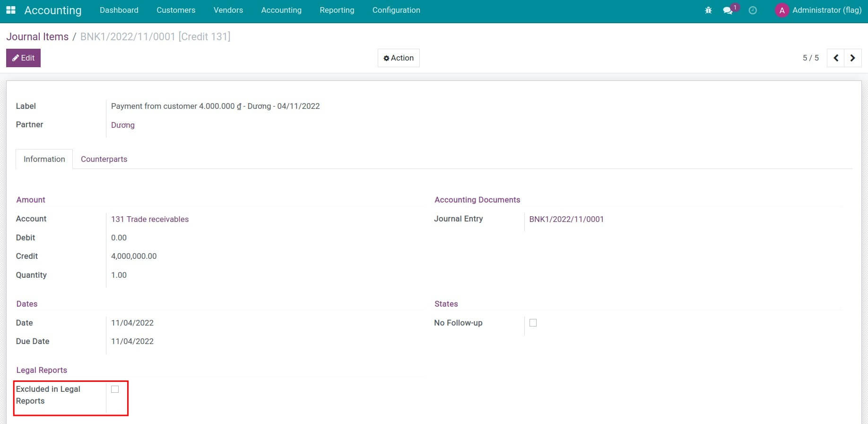The height and width of the screenshot is (424, 868).
Task: Switch to the Counterparts tab
Action: (104, 159)
